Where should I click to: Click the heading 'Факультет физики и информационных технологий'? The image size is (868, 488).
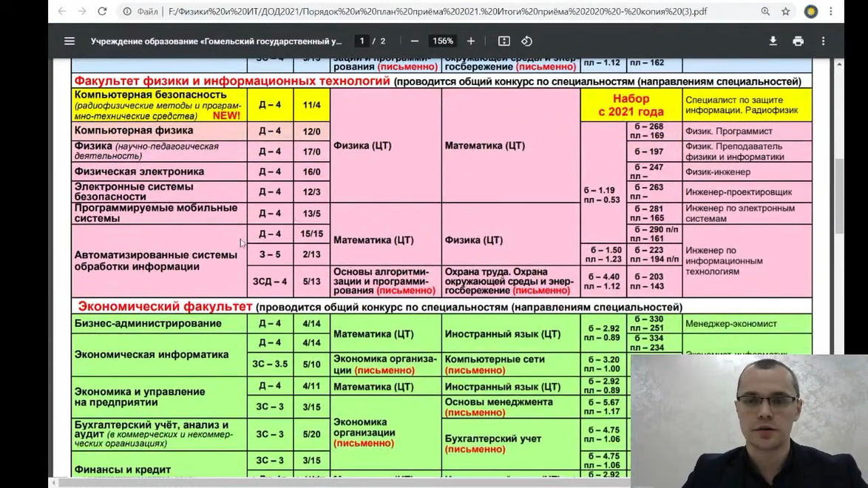[232, 81]
